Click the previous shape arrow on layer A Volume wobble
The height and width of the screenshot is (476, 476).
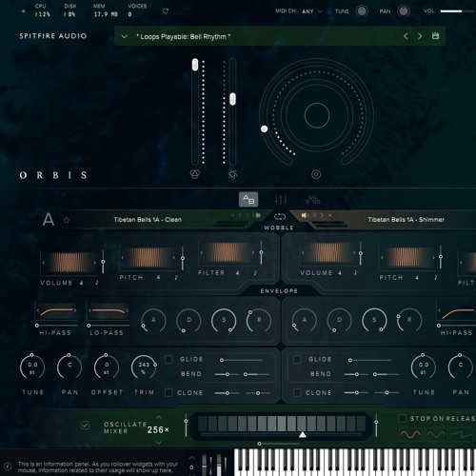44,263
